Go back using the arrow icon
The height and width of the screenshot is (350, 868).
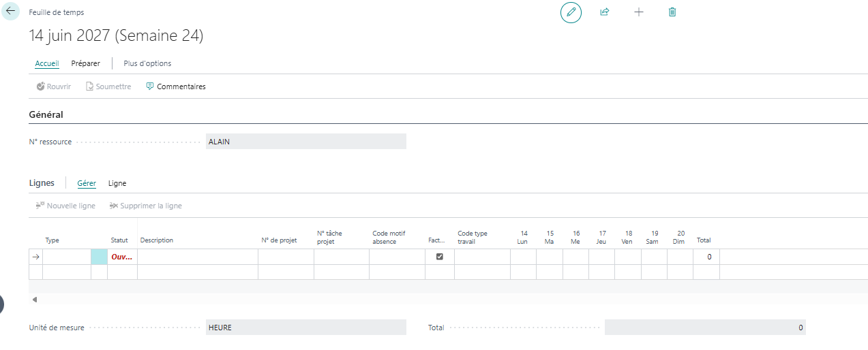pyautogui.click(x=10, y=12)
